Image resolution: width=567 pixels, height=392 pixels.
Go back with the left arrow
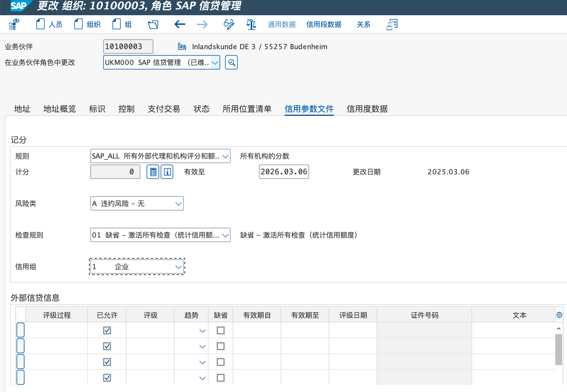pos(180,24)
